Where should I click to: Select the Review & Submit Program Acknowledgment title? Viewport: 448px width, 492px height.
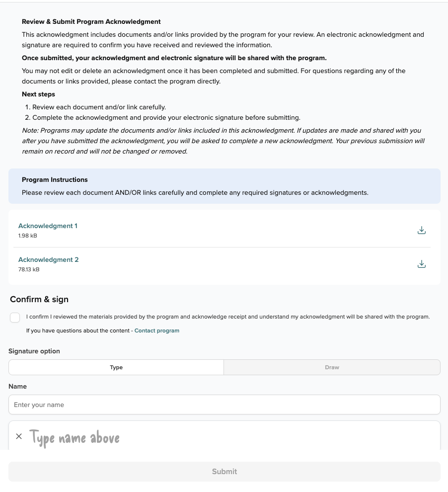pyautogui.click(x=91, y=22)
